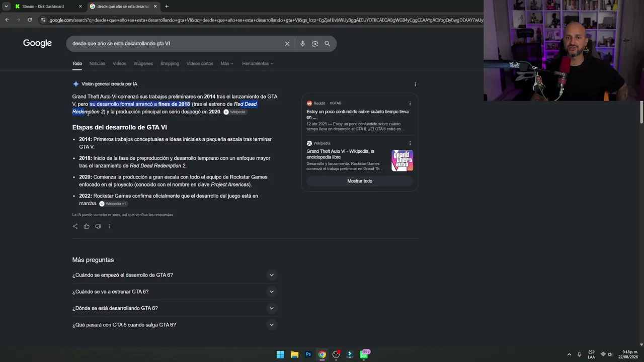
Task: Open Google Lens image search icon
Action: [315, 44]
